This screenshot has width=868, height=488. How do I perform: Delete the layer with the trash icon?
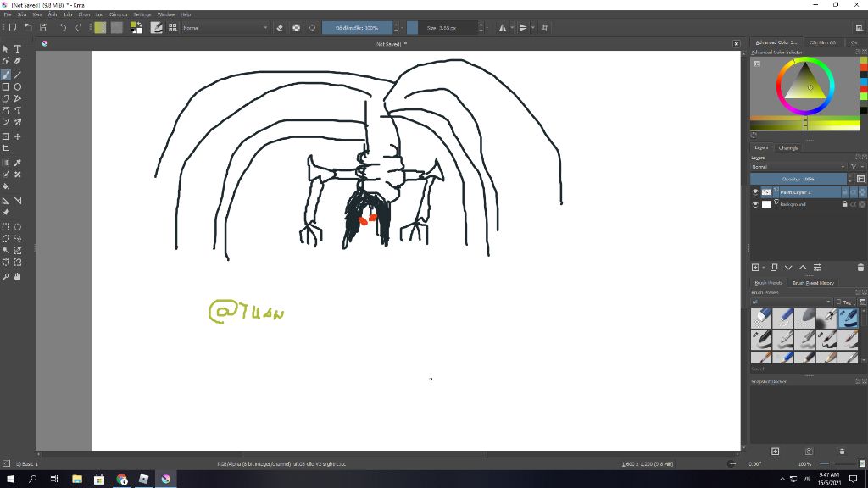point(860,268)
